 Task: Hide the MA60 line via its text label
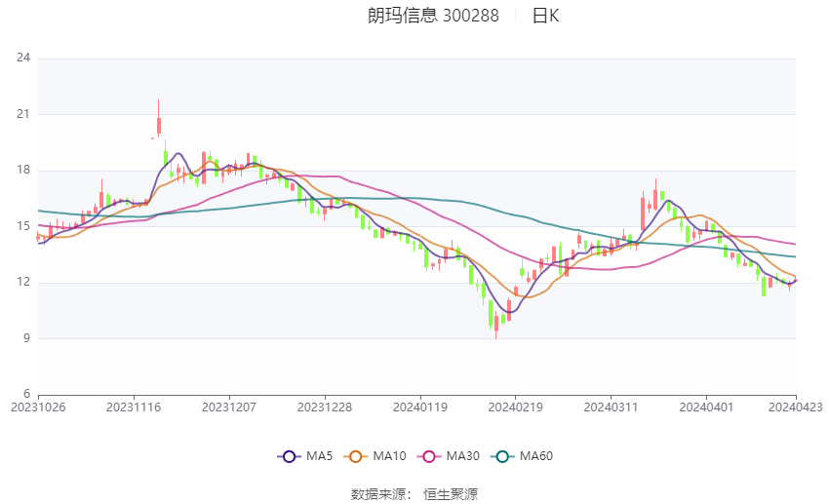pyautogui.click(x=536, y=456)
